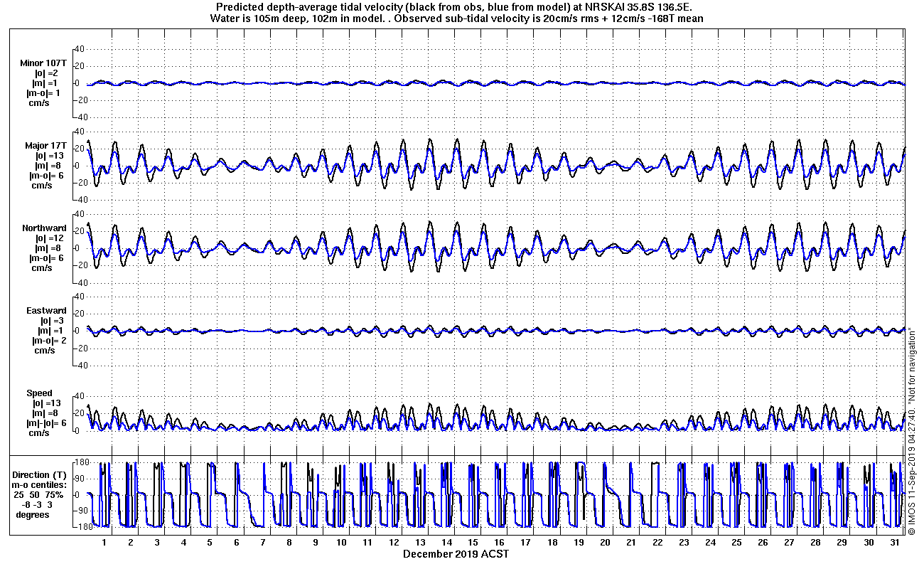This screenshot has height=569, width=924.
Task: Click day "31" on the date axis
Action: coord(895,543)
